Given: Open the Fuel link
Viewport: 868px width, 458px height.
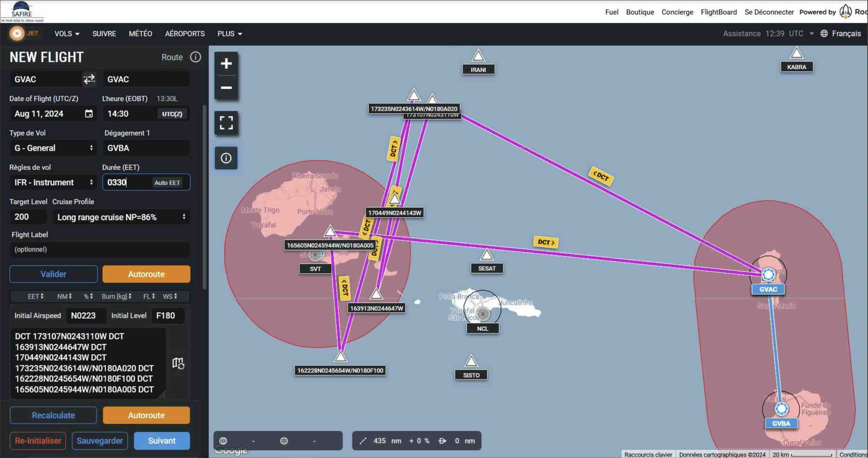Looking at the screenshot, I should [612, 12].
